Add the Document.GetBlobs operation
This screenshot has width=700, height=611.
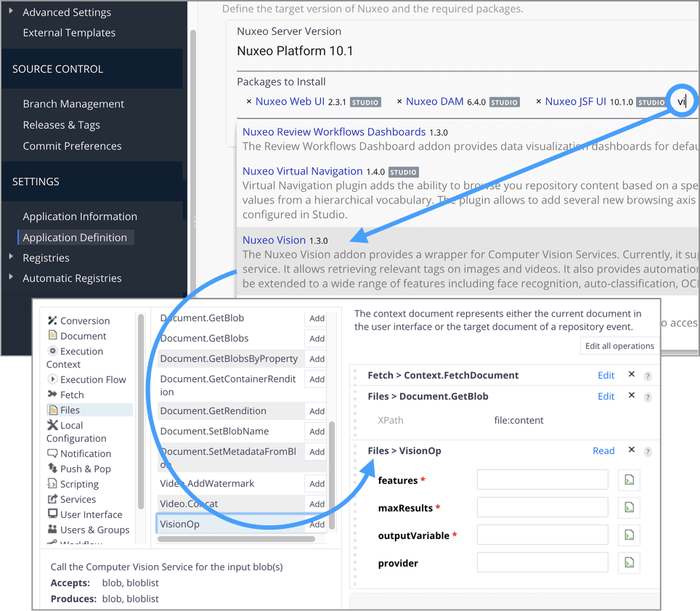(317, 339)
